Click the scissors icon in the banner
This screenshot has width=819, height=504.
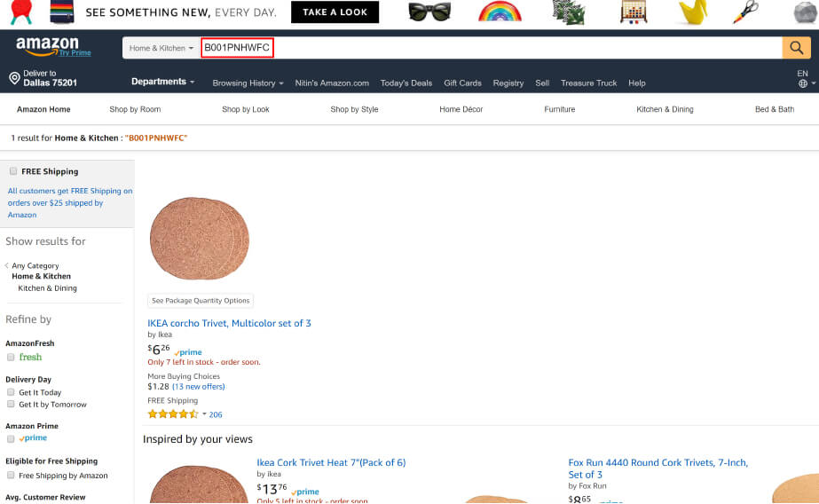pyautogui.click(x=747, y=12)
